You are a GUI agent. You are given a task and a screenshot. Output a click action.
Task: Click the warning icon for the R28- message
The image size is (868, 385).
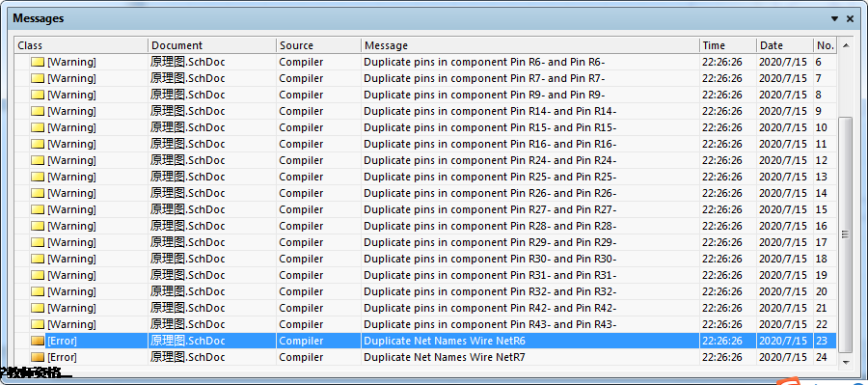point(37,226)
